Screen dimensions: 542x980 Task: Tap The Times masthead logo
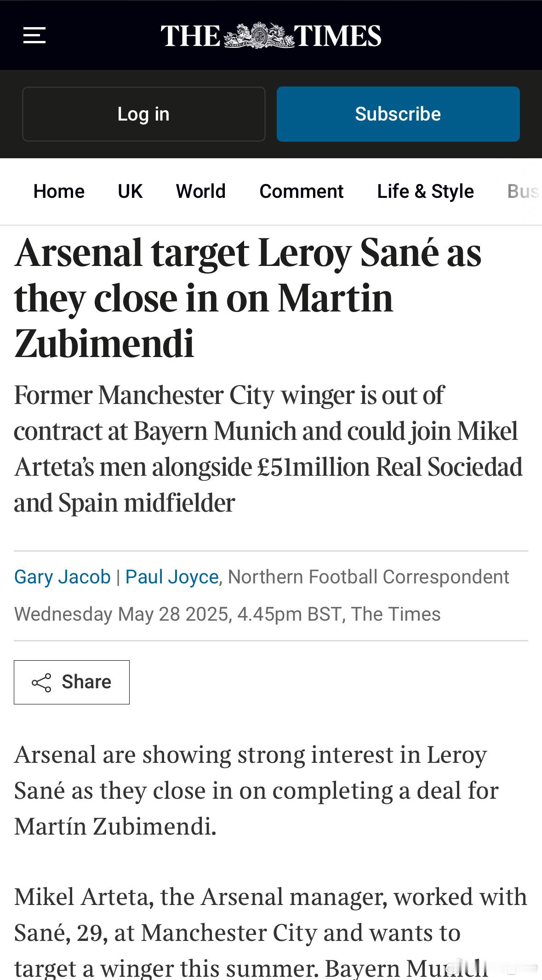(271, 35)
